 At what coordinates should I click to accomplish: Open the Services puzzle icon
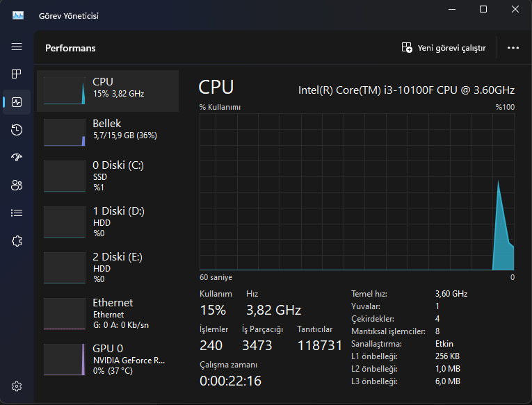pos(17,241)
